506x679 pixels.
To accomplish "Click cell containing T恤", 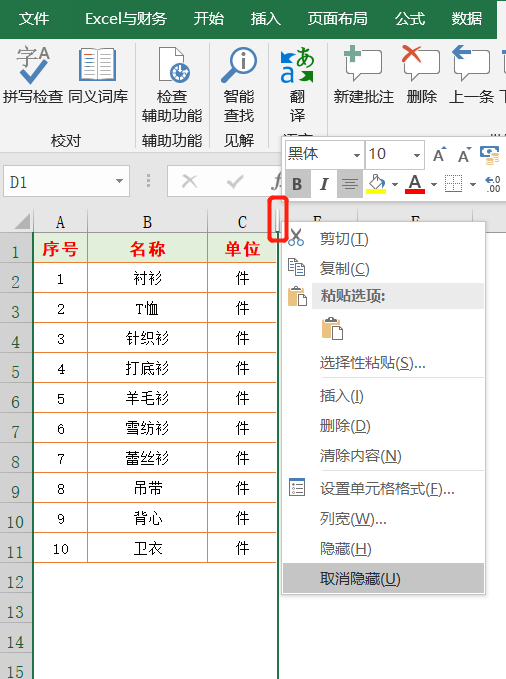I will [147, 308].
